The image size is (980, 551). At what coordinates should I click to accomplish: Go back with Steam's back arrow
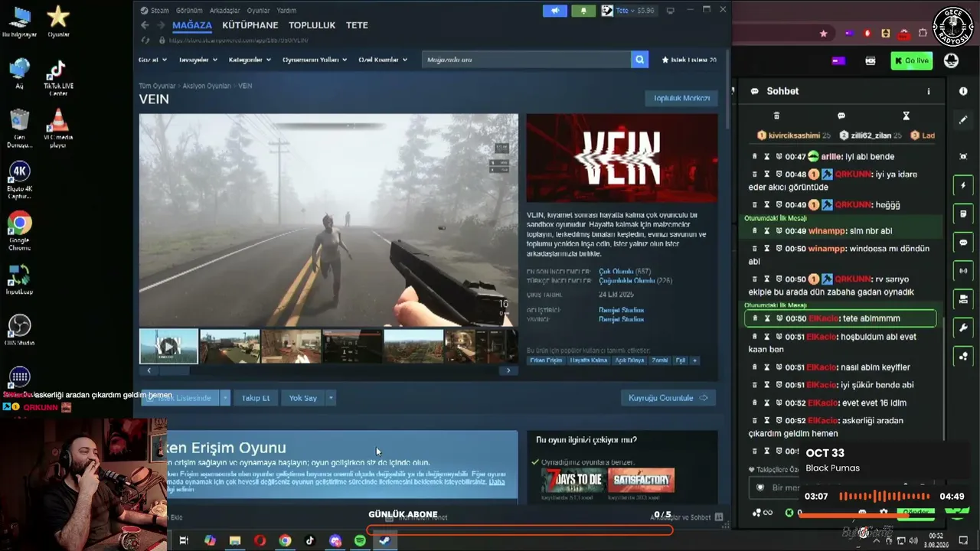point(145,25)
